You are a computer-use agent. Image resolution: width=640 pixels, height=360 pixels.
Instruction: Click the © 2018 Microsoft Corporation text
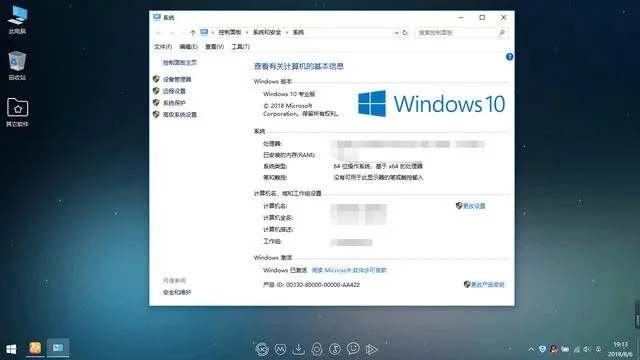click(x=301, y=110)
